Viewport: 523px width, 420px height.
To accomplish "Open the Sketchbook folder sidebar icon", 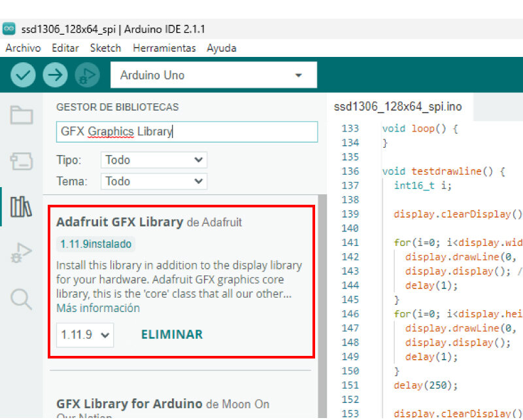I will 21,115.
